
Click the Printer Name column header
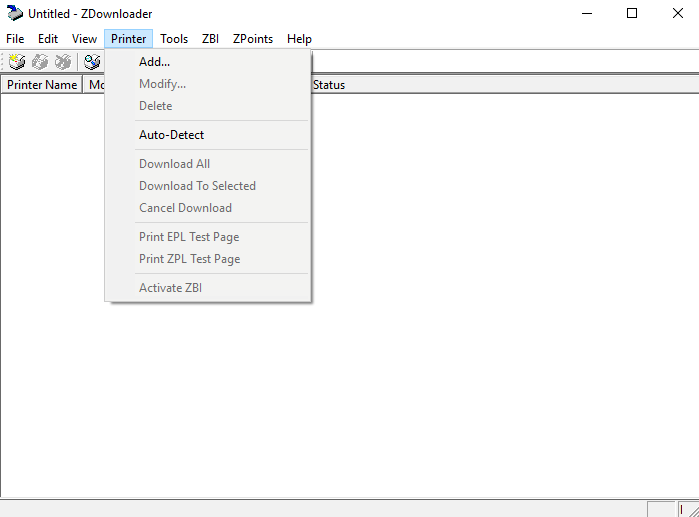point(41,85)
